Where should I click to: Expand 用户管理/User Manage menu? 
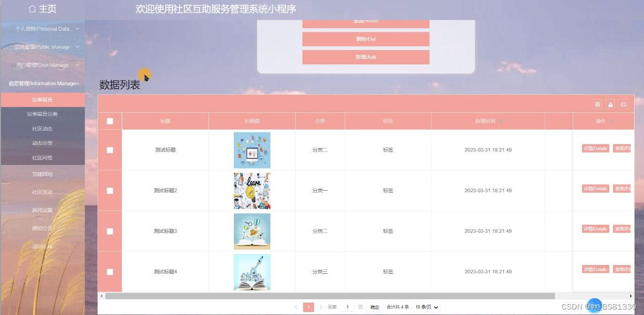(x=43, y=65)
